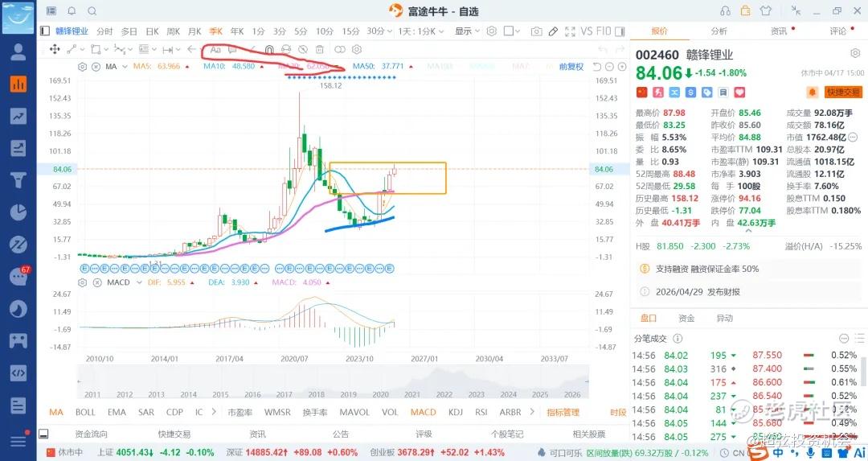868x461 pixels.
Task: Expand the 30分 timeframe dropdown
Action: click(x=379, y=31)
